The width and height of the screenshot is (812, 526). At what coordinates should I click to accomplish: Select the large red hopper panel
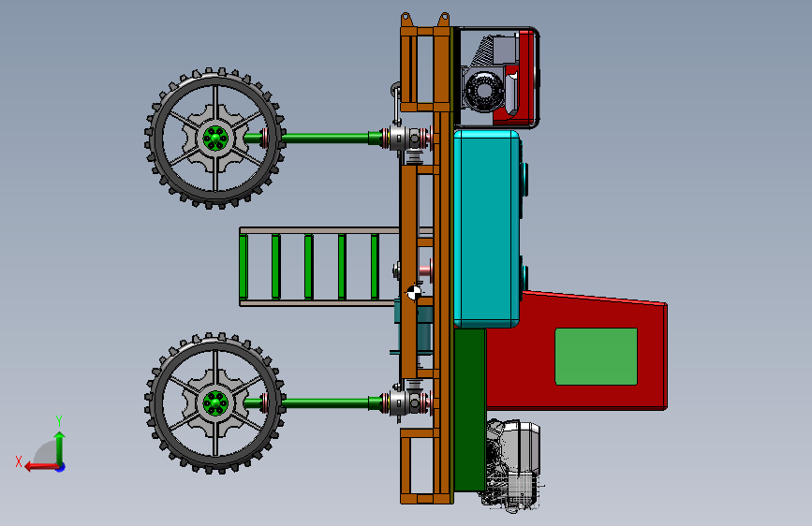pyautogui.click(x=596, y=358)
